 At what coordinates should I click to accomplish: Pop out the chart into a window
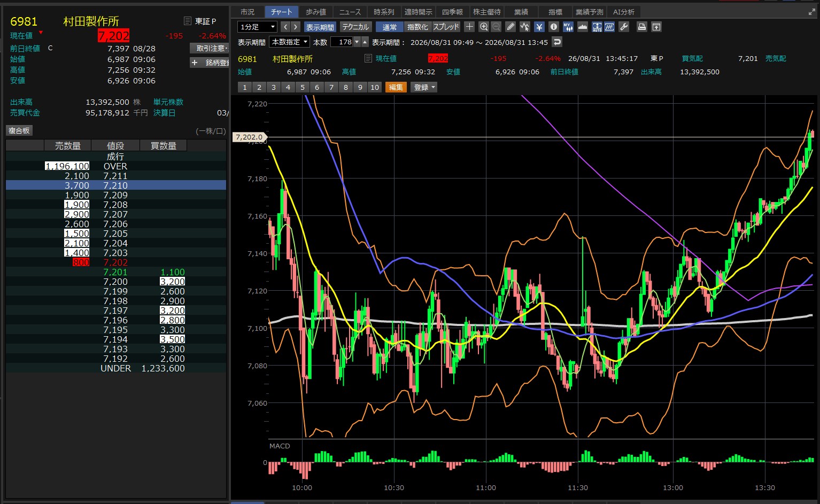(x=656, y=27)
